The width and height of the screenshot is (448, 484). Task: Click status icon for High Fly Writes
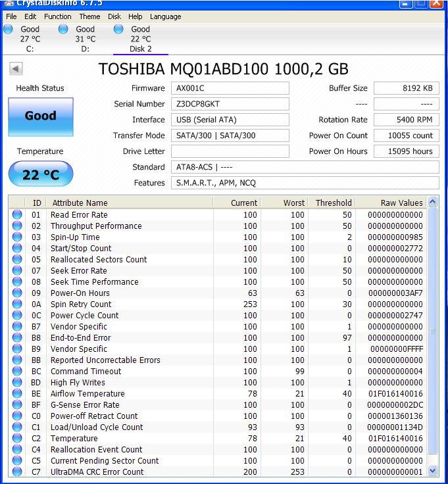click(17, 382)
